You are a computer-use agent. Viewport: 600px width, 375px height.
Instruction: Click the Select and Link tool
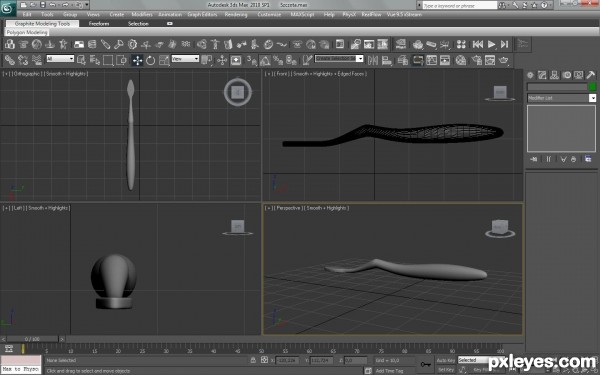[10, 60]
